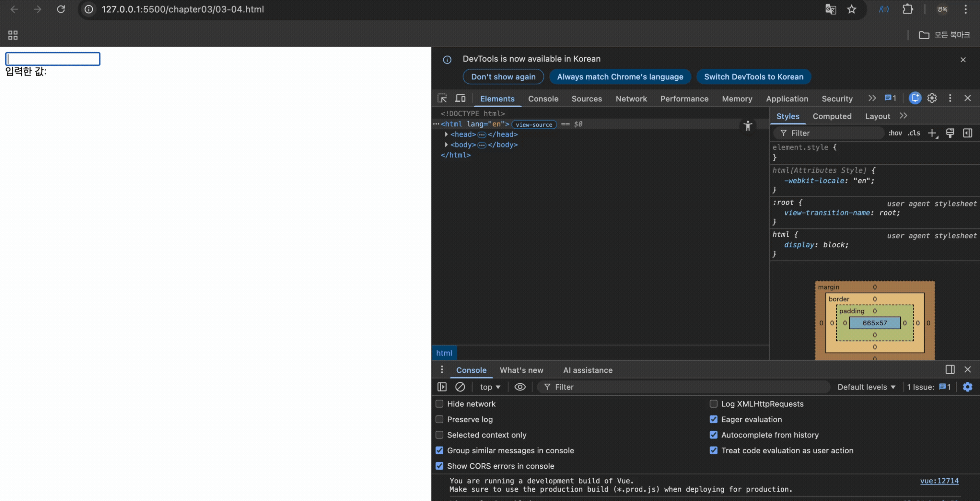Switch to the Network tab
Viewport: 980px width, 501px height.
pyautogui.click(x=631, y=99)
